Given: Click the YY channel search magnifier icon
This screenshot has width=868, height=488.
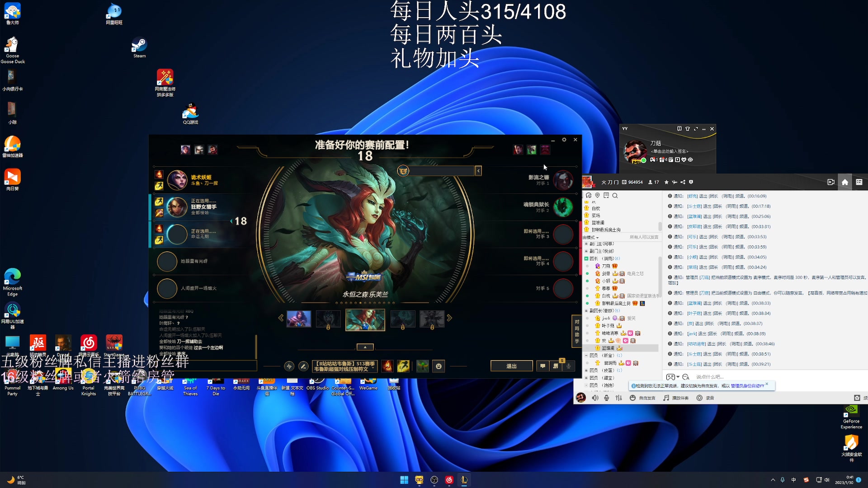Looking at the screenshot, I should [615, 196].
